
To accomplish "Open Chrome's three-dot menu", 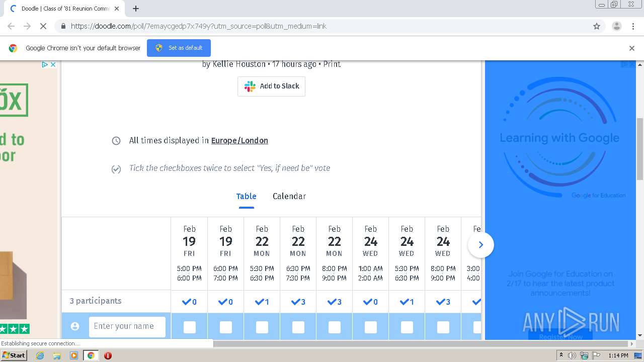I will point(633,26).
